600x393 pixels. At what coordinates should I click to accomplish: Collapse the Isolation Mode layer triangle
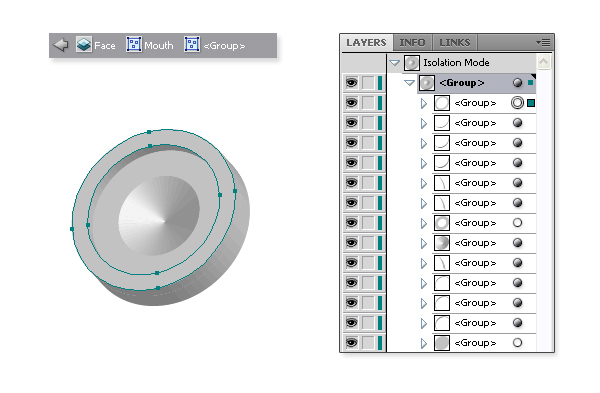coord(394,63)
